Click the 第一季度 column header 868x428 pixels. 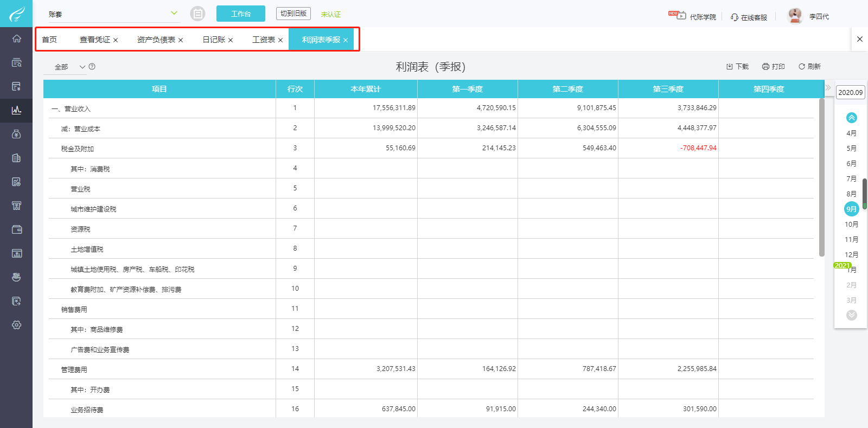[x=468, y=89]
